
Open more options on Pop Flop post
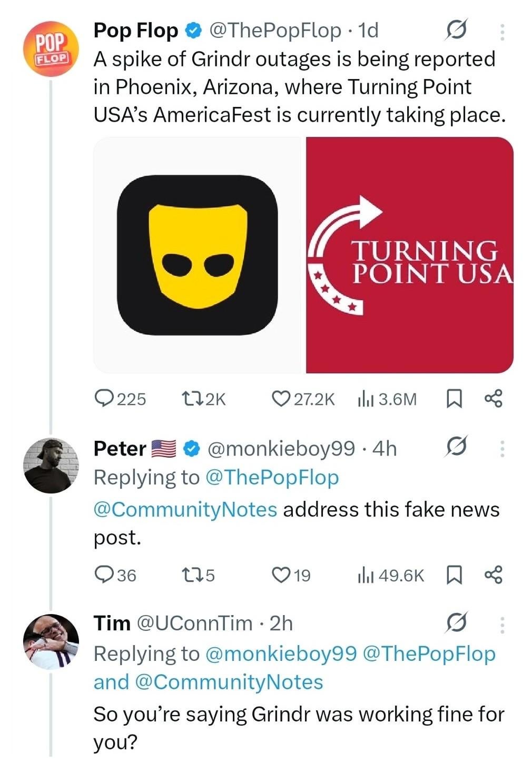(502, 32)
